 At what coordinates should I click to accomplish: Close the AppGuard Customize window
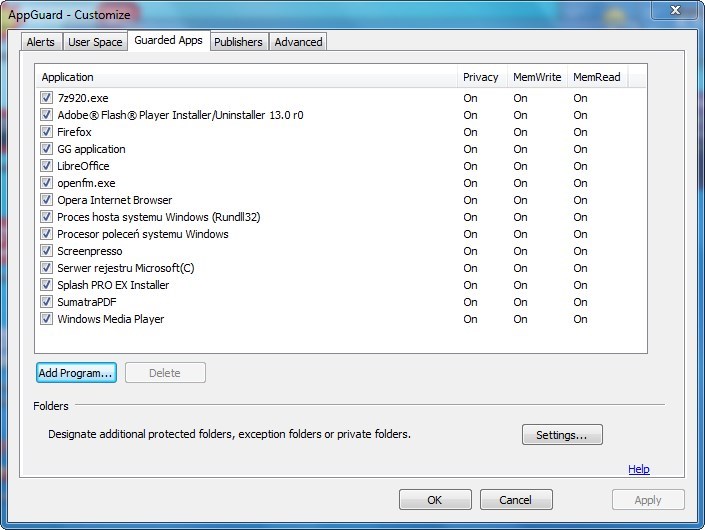[675, 10]
